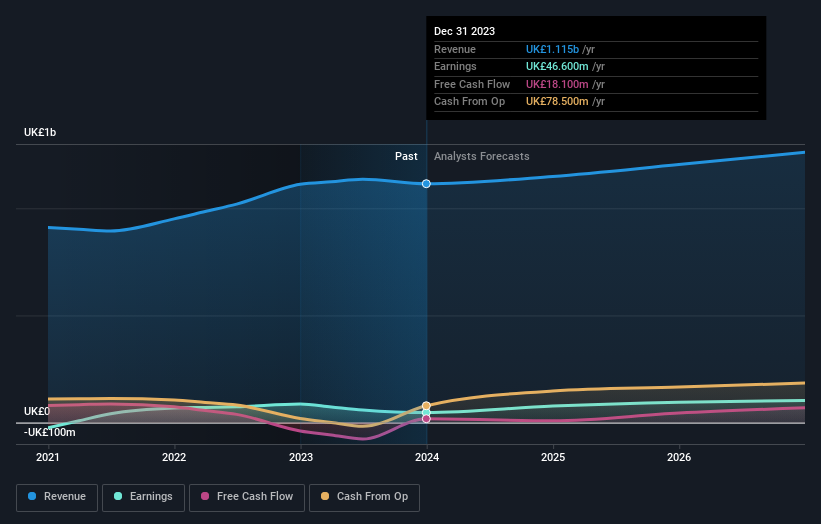This screenshot has width=821, height=524.
Task: Click the UK£0 y-axis label
Action: click(37, 411)
